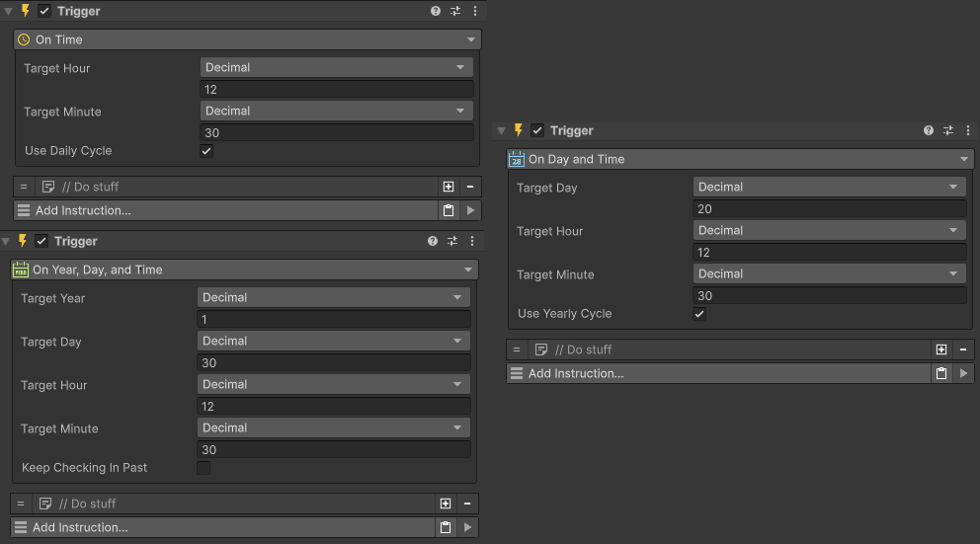Click the equals drag handle on Do stuff under On Time
The image size is (980, 544).
tap(24, 187)
